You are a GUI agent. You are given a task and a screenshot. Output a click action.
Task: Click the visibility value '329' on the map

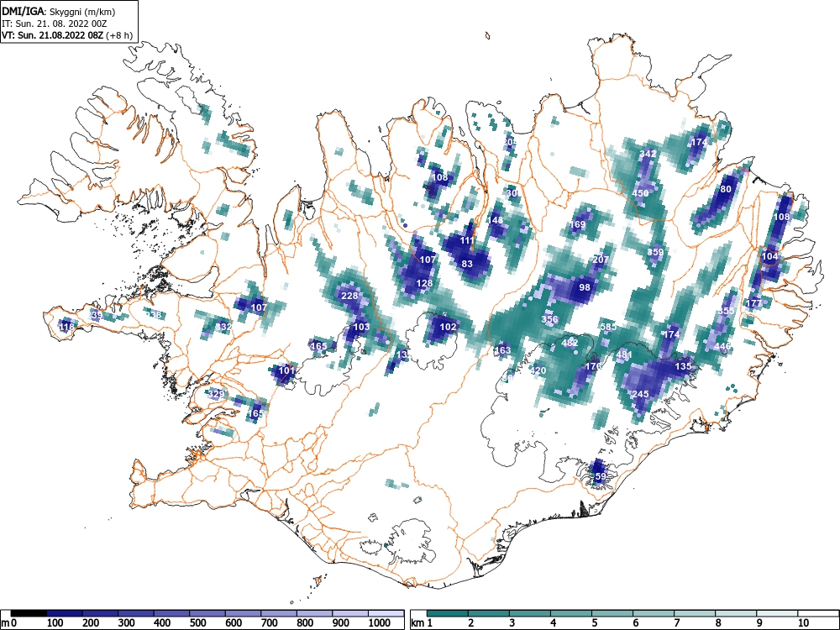(x=216, y=394)
